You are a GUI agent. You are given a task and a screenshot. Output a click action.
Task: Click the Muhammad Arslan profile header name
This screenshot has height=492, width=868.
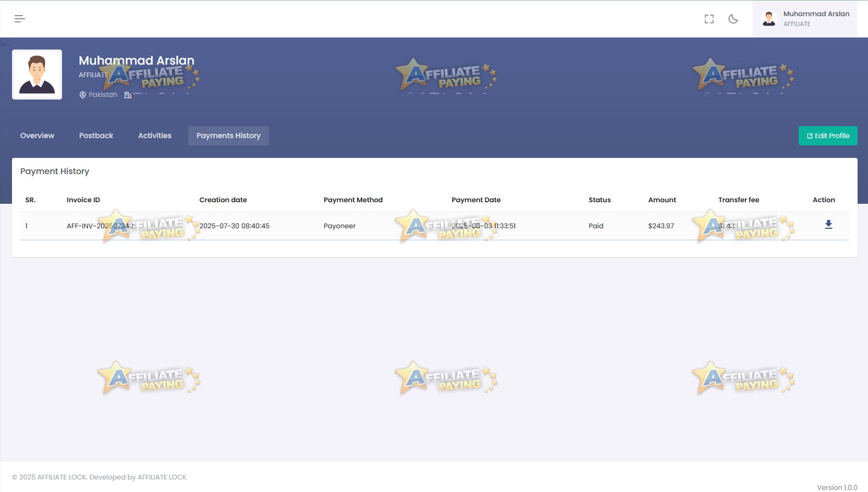click(137, 60)
